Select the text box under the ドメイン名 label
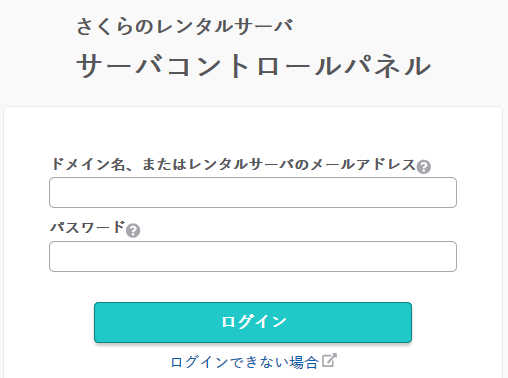 (x=253, y=192)
